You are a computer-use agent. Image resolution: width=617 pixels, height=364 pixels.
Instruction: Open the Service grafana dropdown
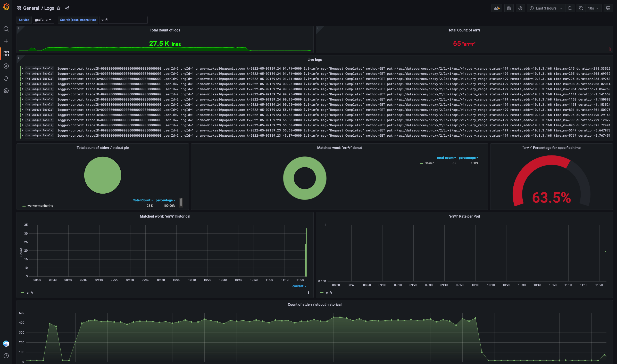[x=43, y=20]
